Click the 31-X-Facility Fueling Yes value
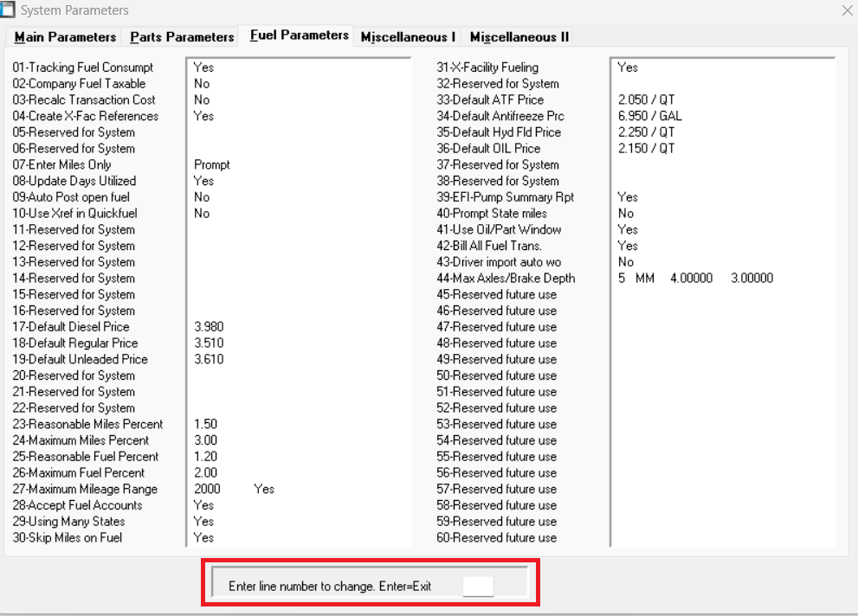The width and height of the screenshot is (858, 616). (x=628, y=67)
